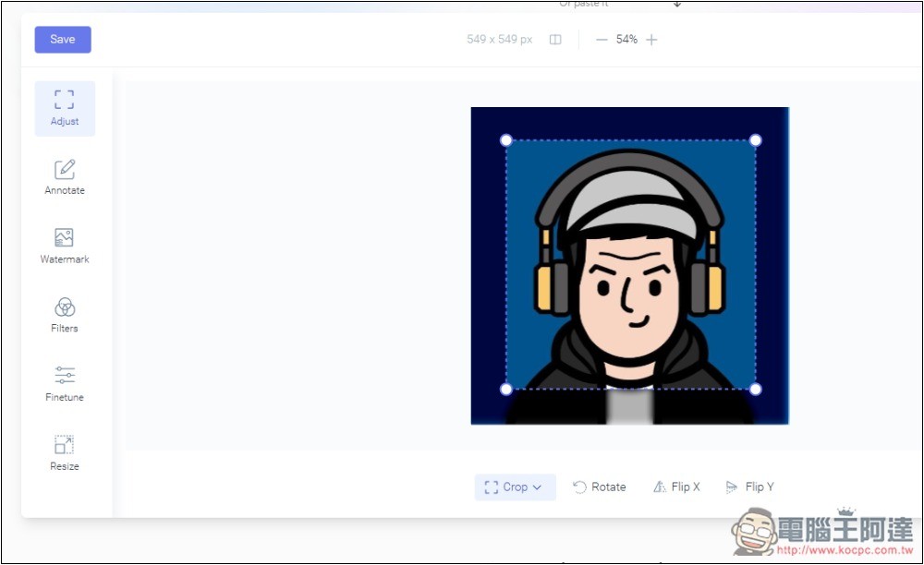Click the Save button
924x565 pixels.
(63, 40)
